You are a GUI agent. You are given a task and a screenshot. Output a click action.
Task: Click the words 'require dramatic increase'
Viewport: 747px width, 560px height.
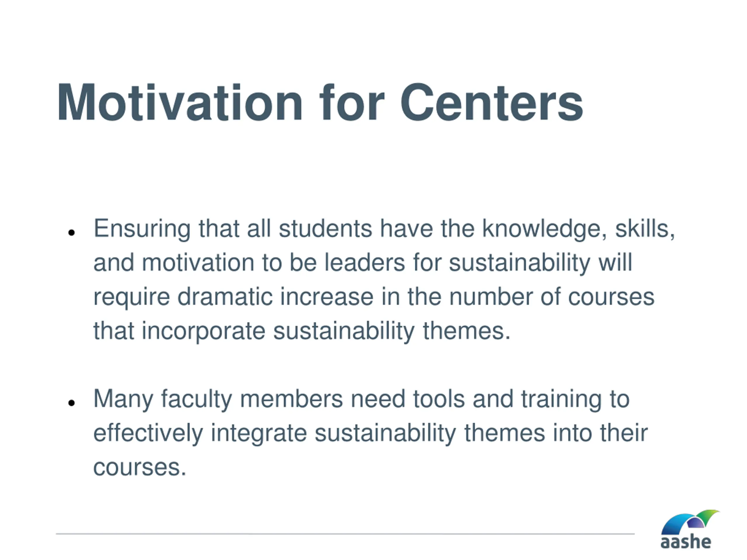[x=233, y=297]
